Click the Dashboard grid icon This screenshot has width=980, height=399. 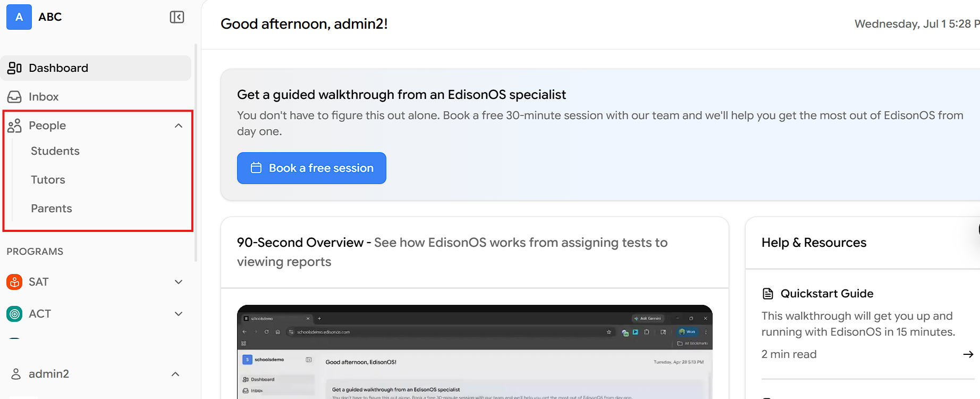coord(14,68)
